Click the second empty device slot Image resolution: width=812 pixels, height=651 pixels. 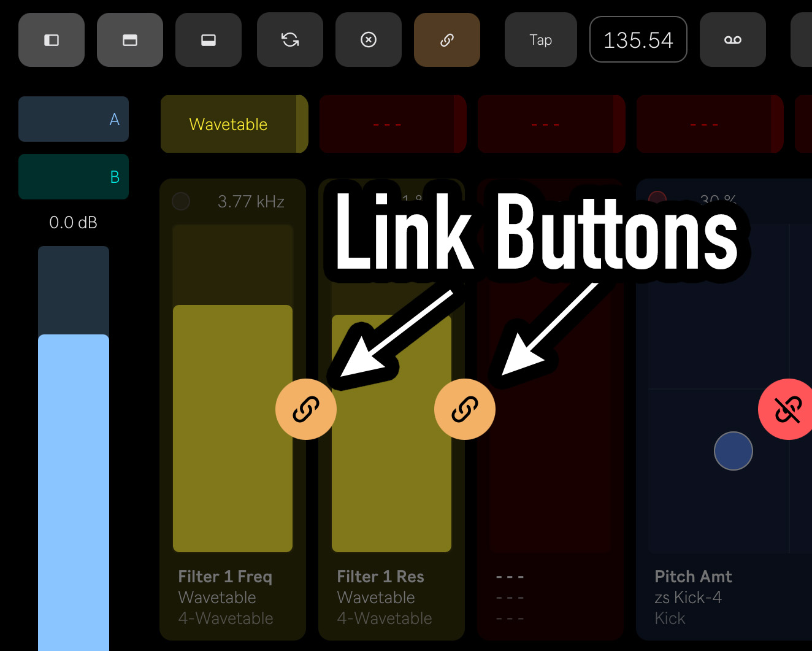(x=551, y=124)
